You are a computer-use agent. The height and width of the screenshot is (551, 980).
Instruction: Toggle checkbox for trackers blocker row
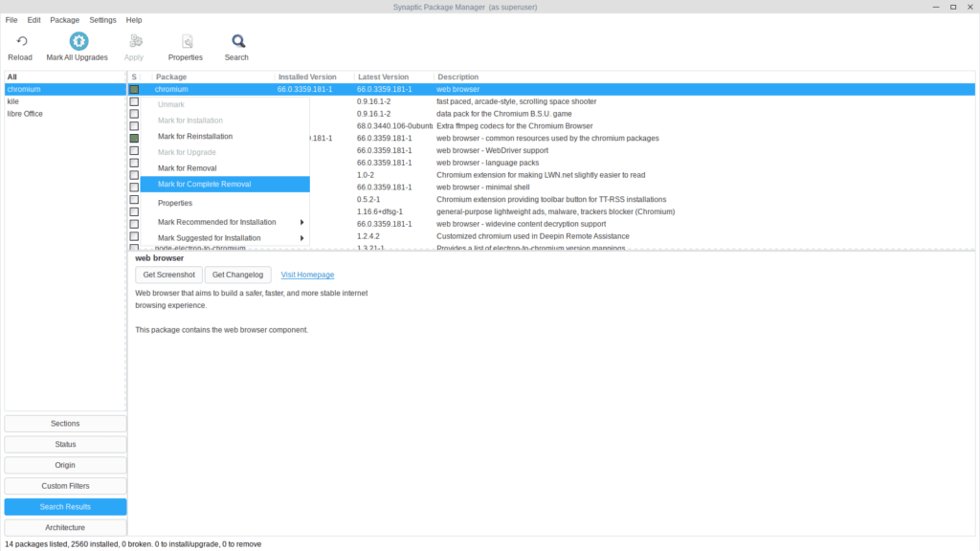134,211
